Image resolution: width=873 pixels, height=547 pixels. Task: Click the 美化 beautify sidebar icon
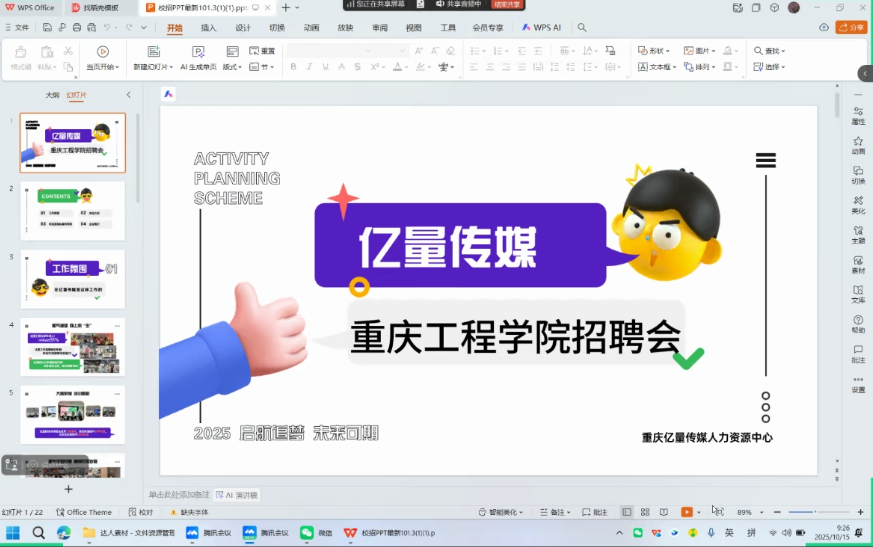coord(858,206)
